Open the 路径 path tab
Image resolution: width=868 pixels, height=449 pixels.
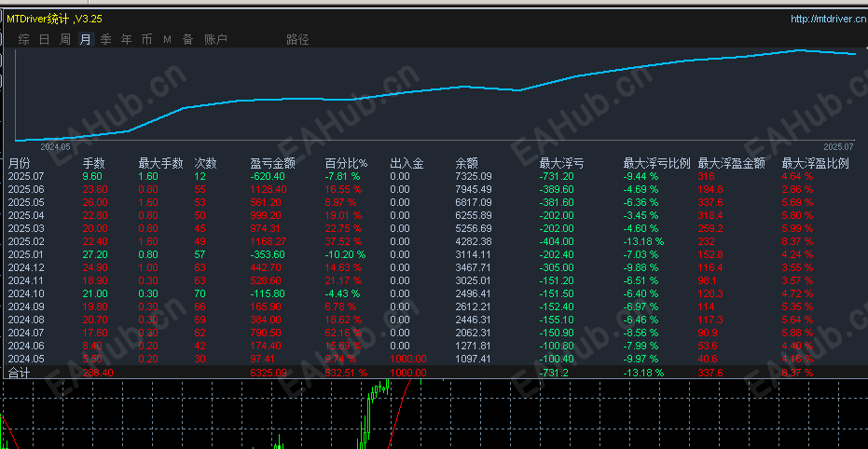(297, 39)
